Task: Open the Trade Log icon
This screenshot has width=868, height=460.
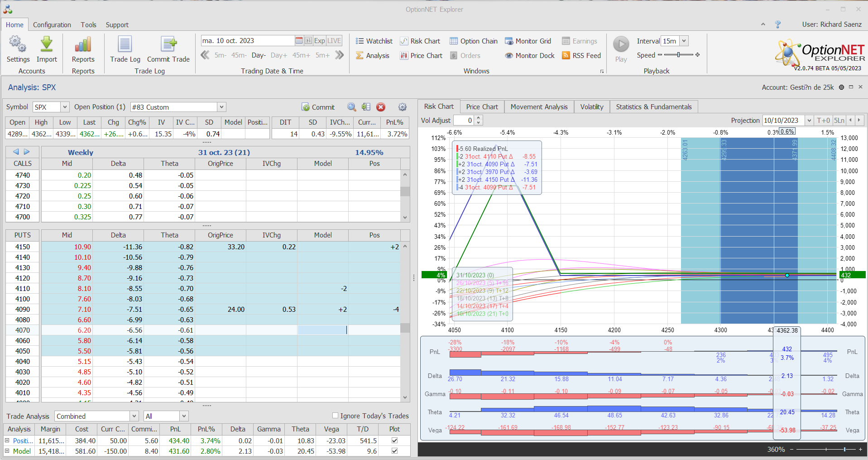Action: click(125, 44)
